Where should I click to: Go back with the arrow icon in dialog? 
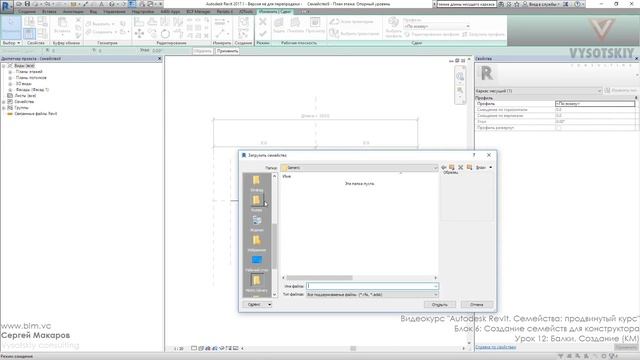(444, 167)
